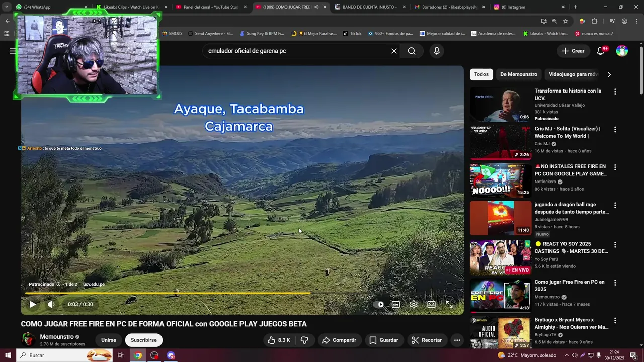The image size is (644, 362).
Task: Open the TikTok bookmark
Action: pos(352,34)
